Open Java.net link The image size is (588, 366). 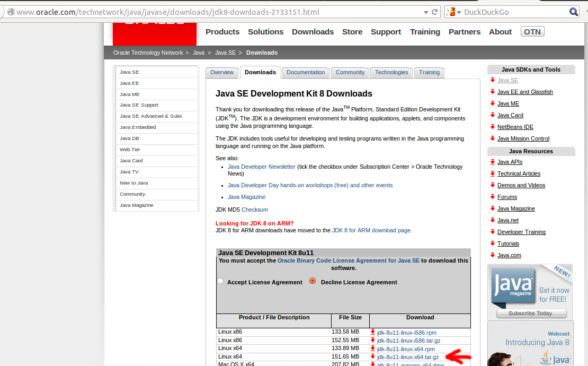pyautogui.click(x=508, y=220)
